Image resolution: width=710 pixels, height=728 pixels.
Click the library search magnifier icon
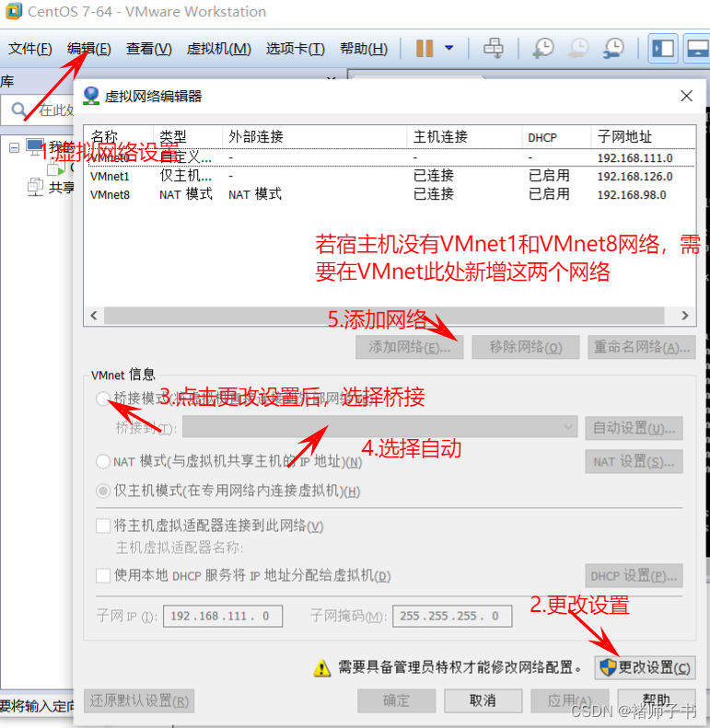click(18, 110)
